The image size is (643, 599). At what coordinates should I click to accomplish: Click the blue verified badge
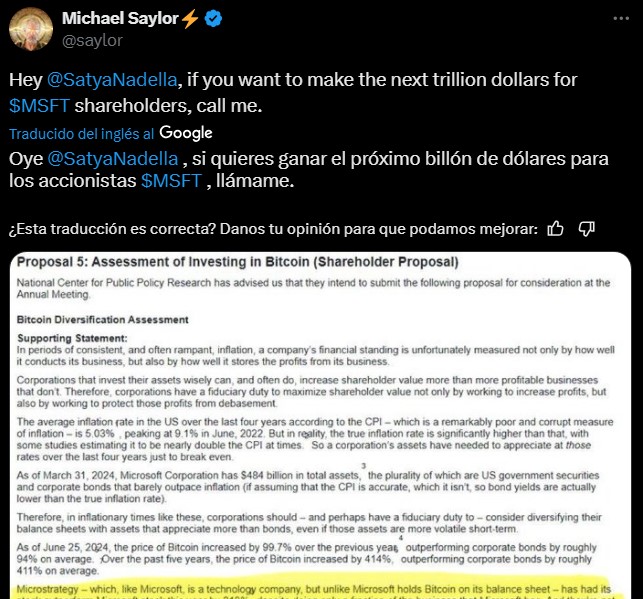tap(213, 19)
